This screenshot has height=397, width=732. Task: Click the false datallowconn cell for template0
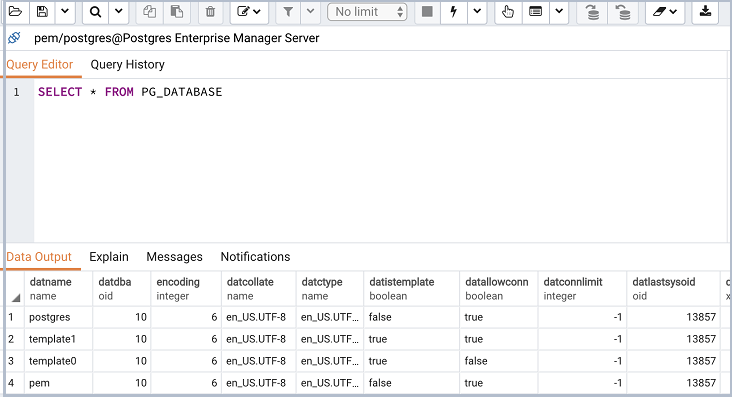click(x=499, y=361)
